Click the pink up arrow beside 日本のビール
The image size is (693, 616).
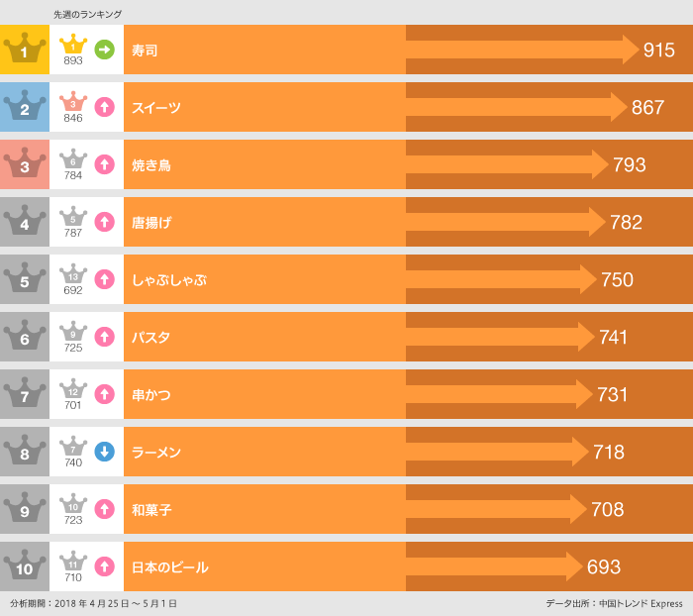pyautogui.click(x=104, y=566)
